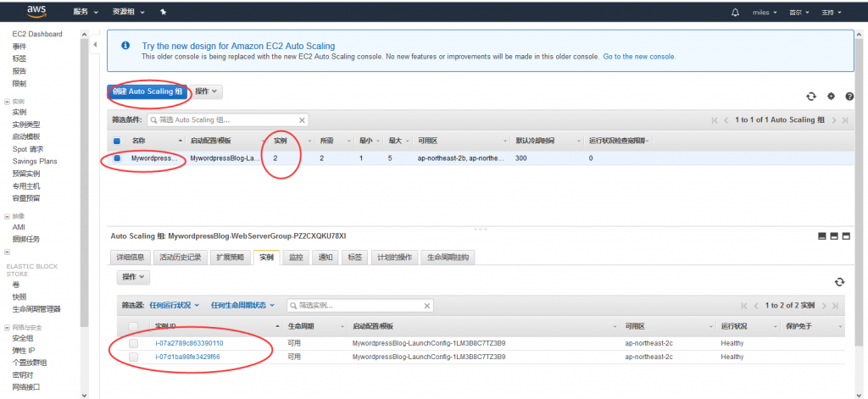Screen dimensions: 868x399
Task: Go to last page of instances
Action: point(835,306)
